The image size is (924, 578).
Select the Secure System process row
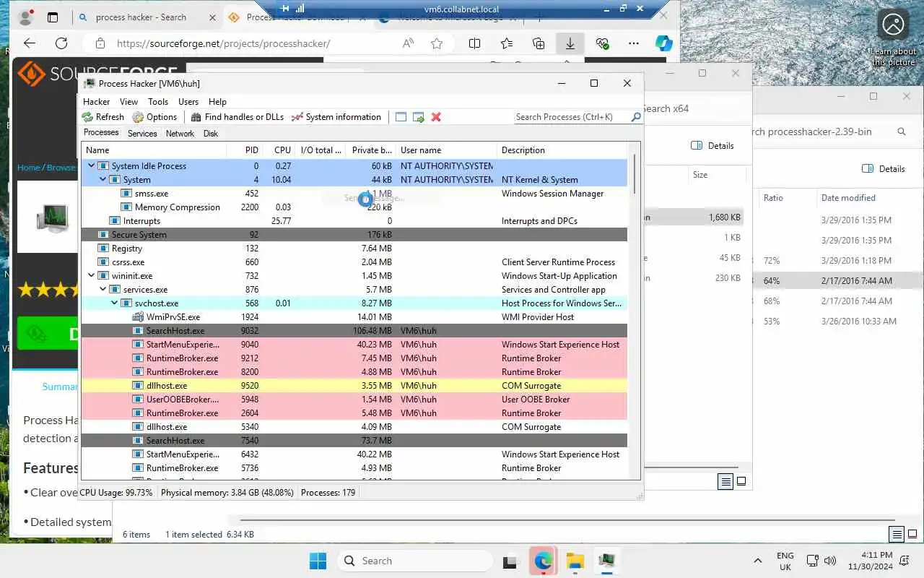pyautogui.click(x=354, y=235)
